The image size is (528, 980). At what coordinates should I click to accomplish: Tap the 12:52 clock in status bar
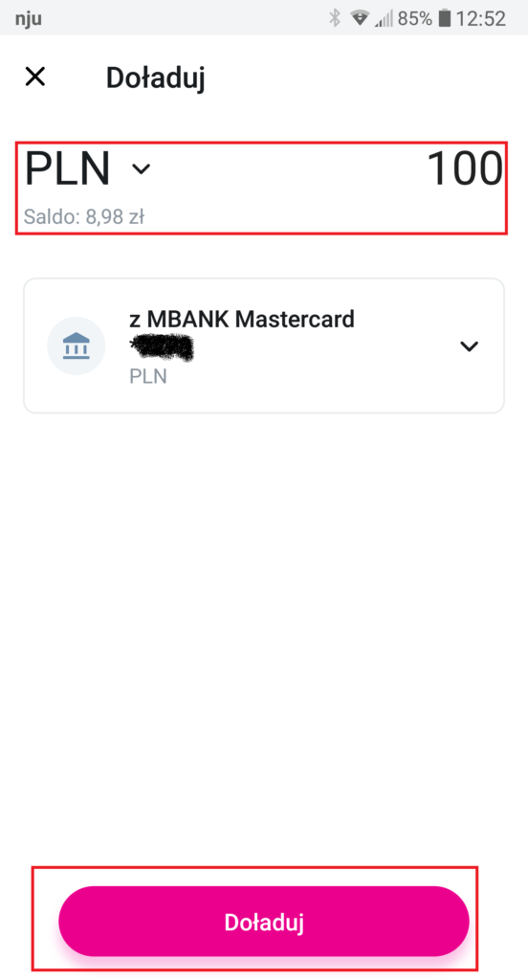click(480, 18)
